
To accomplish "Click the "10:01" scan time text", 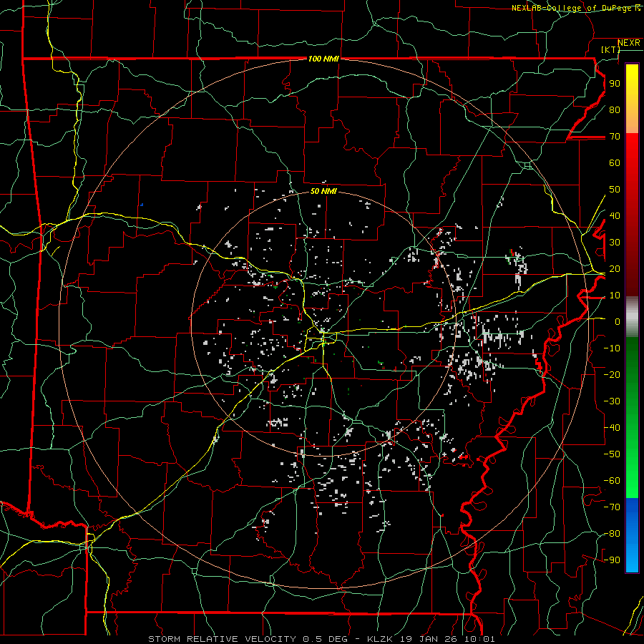I will (479, 639).
